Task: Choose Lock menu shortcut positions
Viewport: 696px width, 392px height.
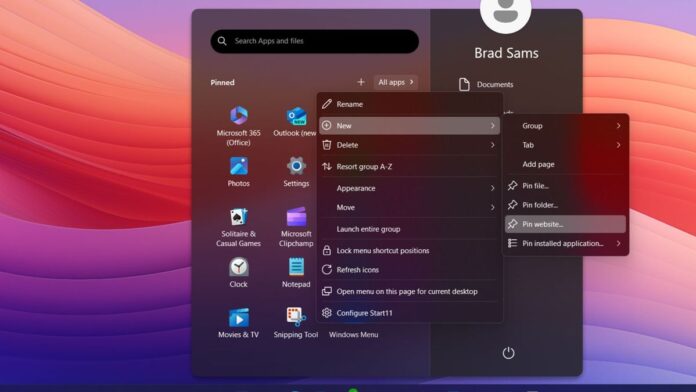Action: pyautogui.click(x=409, y=250)
